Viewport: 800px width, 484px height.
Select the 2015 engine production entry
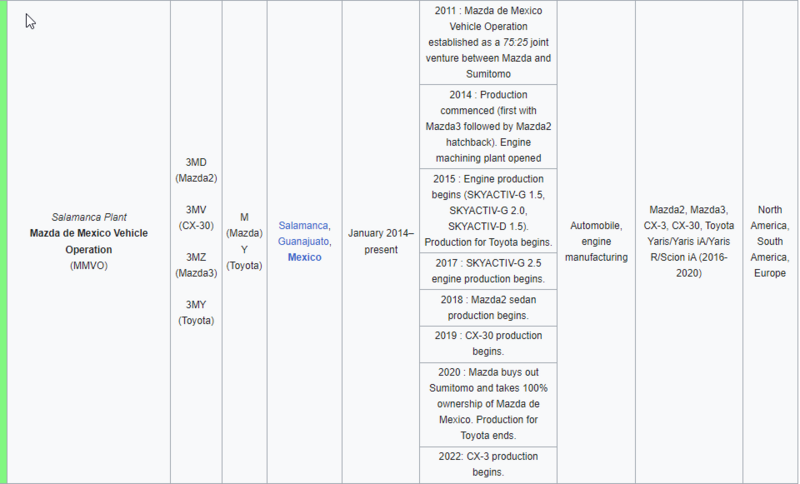[487, 210]
